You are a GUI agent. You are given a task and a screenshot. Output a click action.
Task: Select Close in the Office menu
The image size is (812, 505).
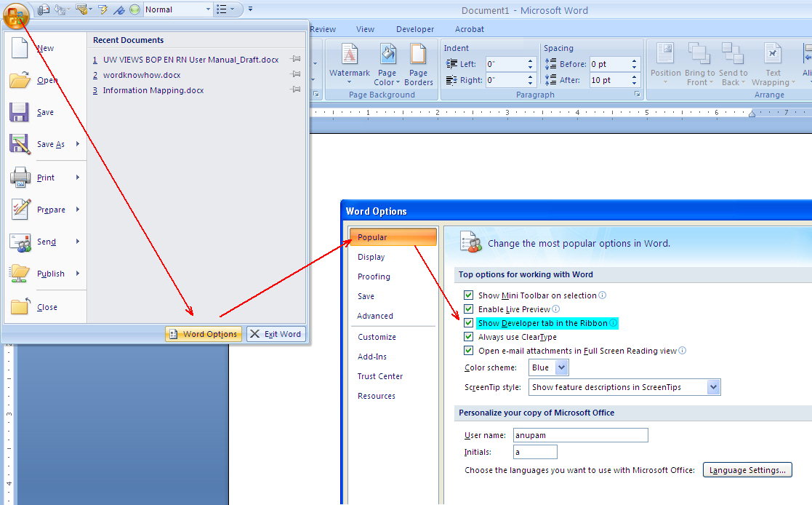click(46, 307)
